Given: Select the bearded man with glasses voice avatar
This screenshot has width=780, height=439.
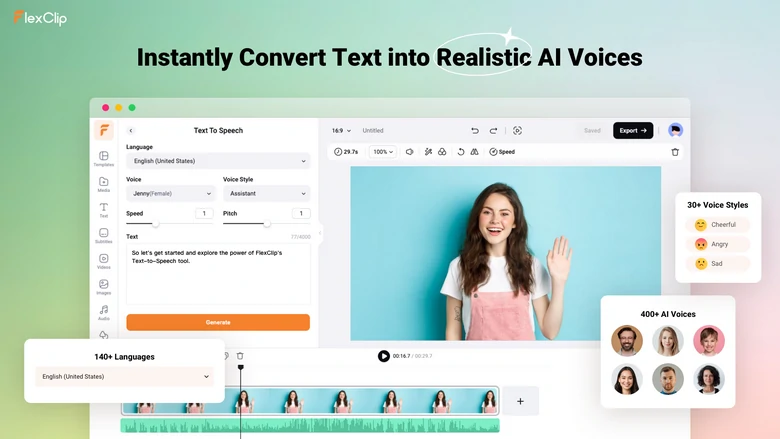Looking at the screenshot, I should click(x=627, y=341).
